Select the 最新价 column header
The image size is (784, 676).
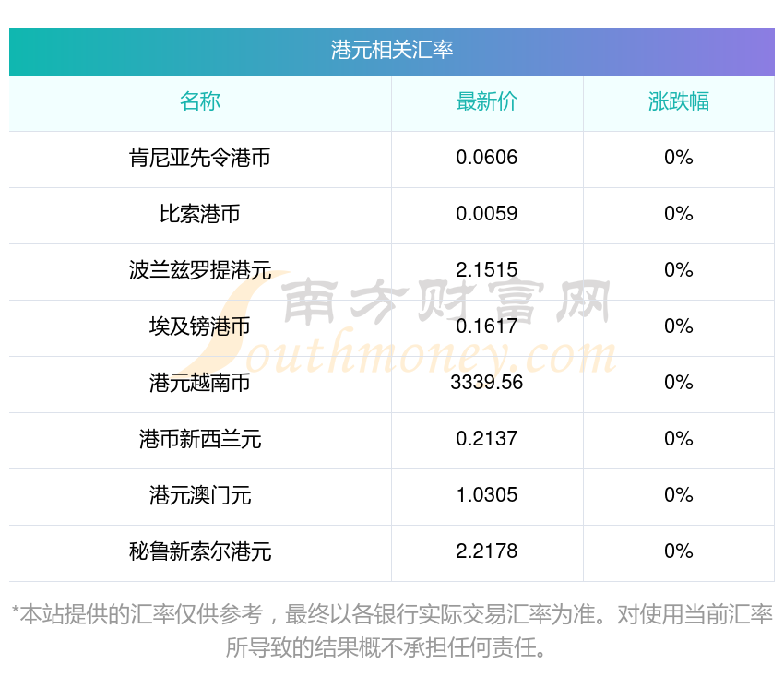click(486, 101)
